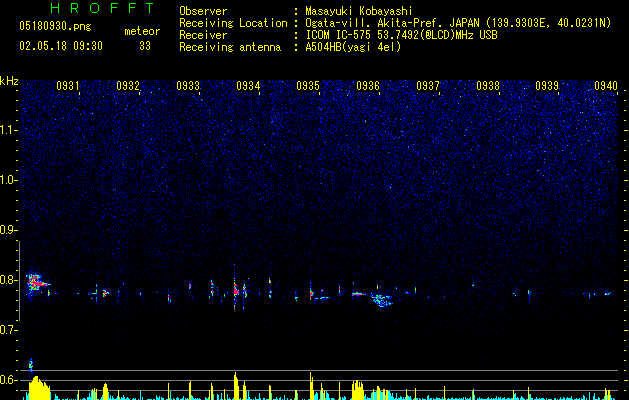Image resolution: width=629 pixels, height=400 pixels.
Task: Click the 0936 time marker
Action: tap(368, 86)
